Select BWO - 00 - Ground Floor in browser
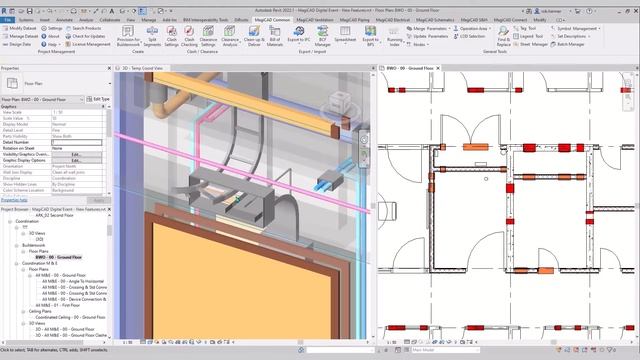This screenshot has width=640, height=360. pyautogui.click(x=58, y=257)
